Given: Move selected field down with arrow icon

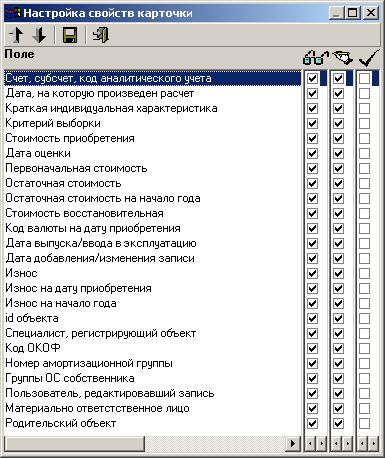Looking at the screenshot, I should (x=39, y=35).
